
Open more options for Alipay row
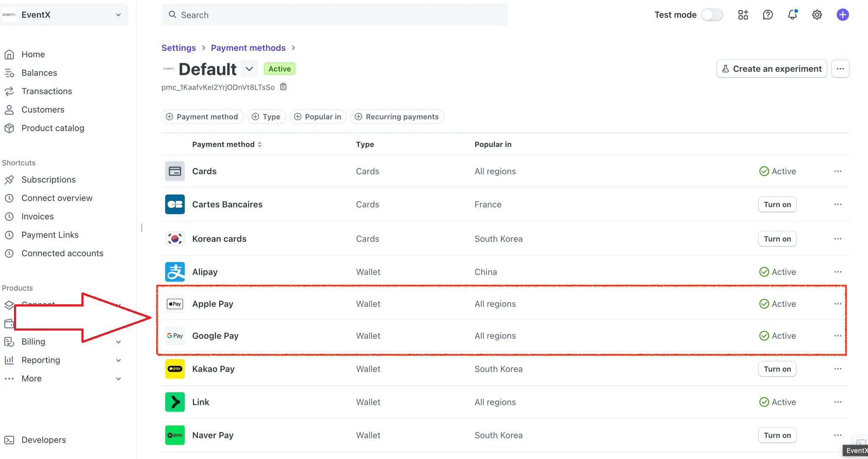pos(837,272)
